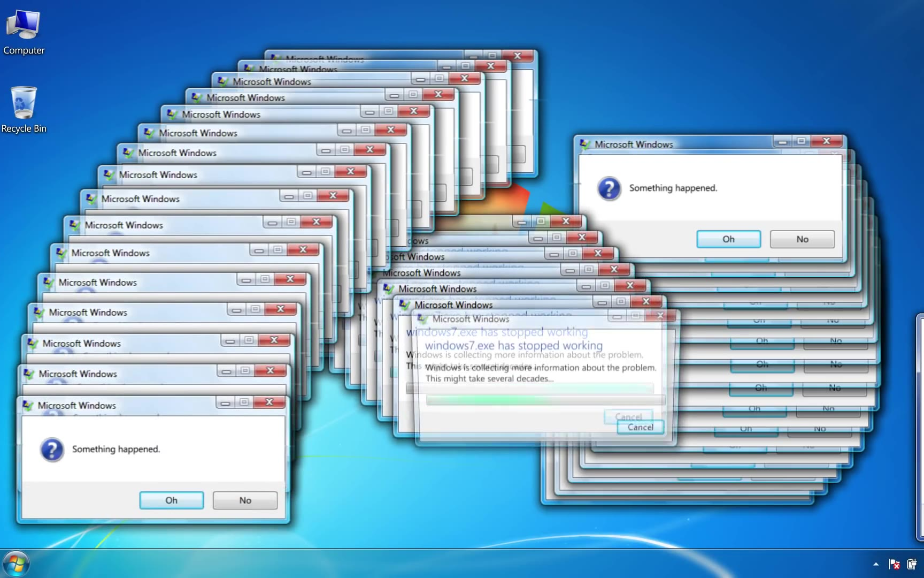Click the solid Cancel button in crash dialog
This screenshot has width=924, height=578.
[x=640, y=427]
